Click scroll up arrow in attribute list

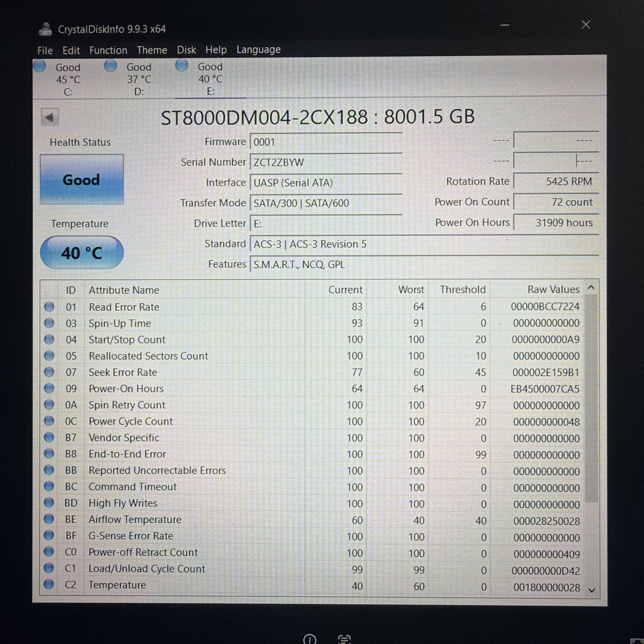[x=591, y=287]
